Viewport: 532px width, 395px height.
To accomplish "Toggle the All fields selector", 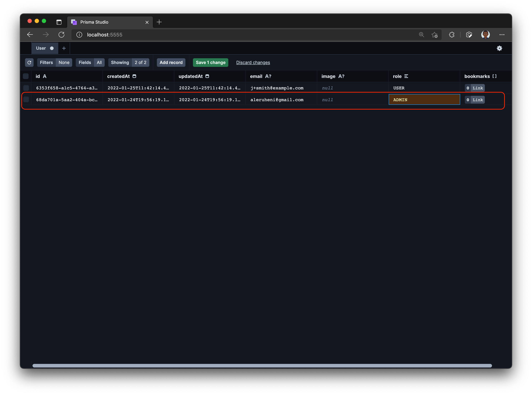I will [x=98, y=62].
